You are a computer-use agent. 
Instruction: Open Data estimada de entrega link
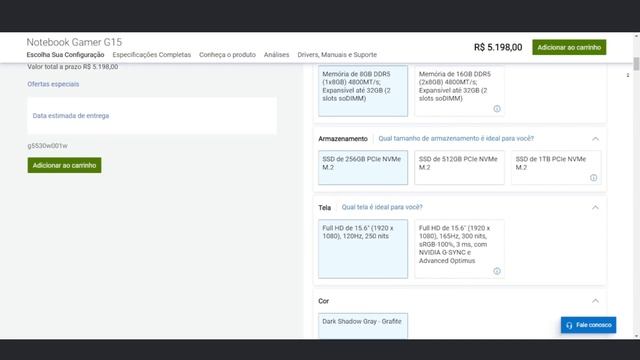point(71,116)
